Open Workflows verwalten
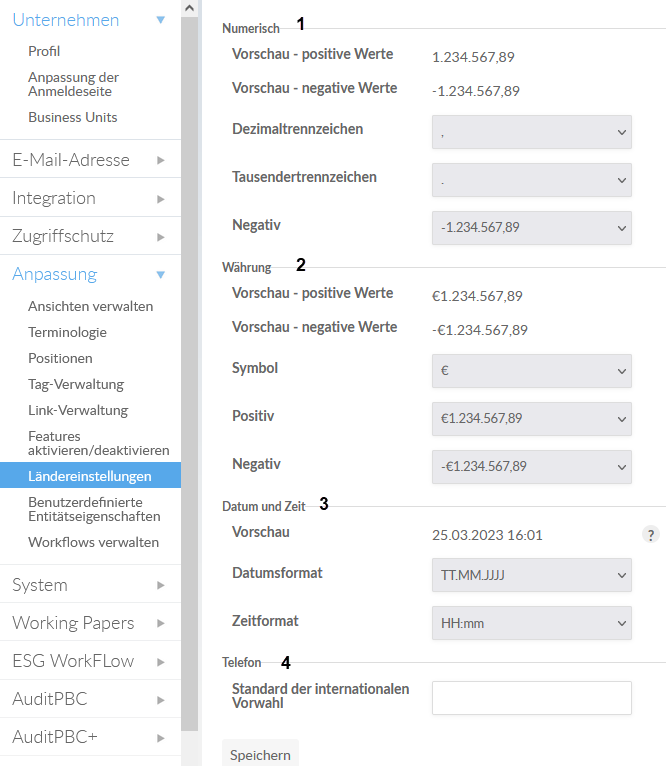Image resolution: width=666 pixels, height=766 pixels. tap(93, 542)
